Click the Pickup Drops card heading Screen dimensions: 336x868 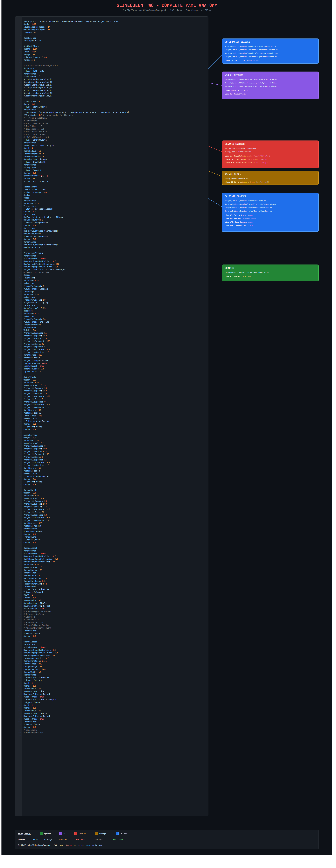point(233,175)
